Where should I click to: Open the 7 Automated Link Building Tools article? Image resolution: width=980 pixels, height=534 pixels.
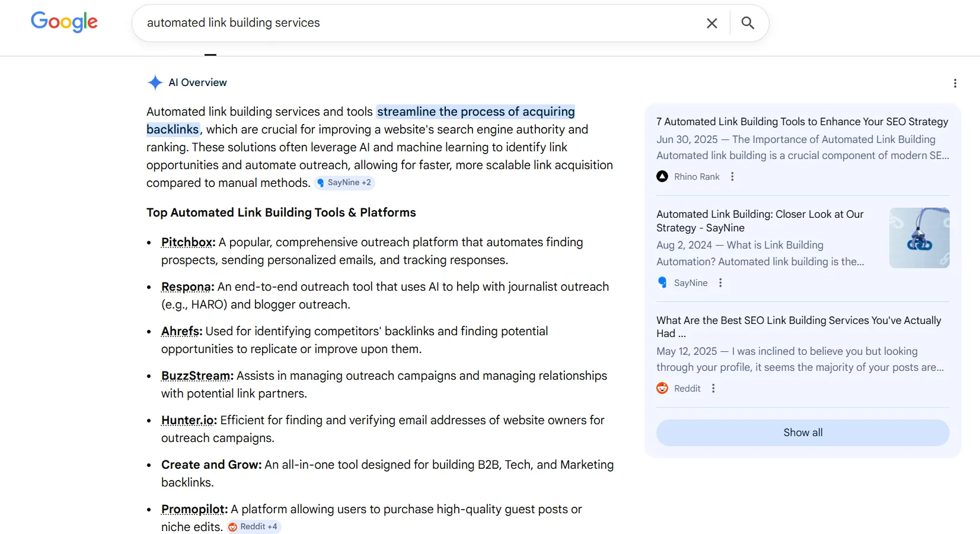(x=802, y=122)
